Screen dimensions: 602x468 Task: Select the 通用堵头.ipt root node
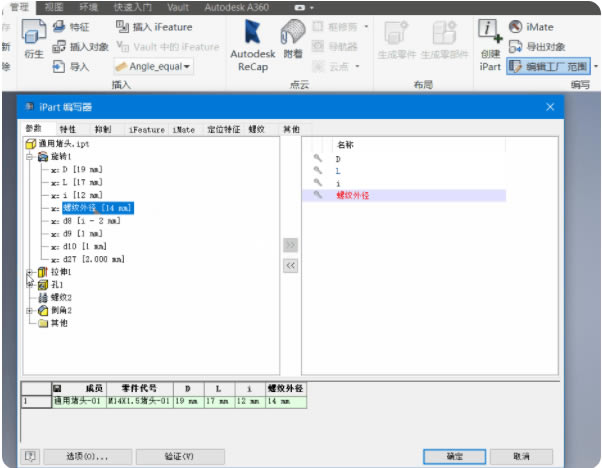[63, 144]
